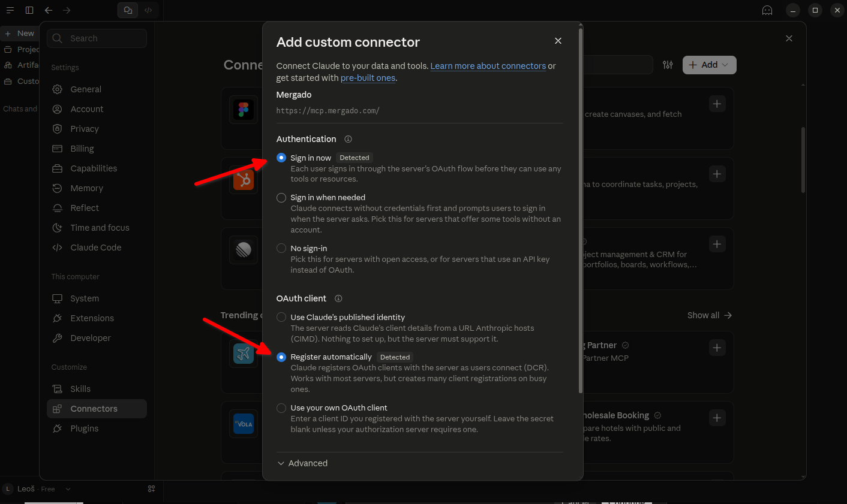The height and width of the screenshot is (504, 847).
Task: Follow the pre-built ones link
Action: pyautogui.click(x=368, y=78)
